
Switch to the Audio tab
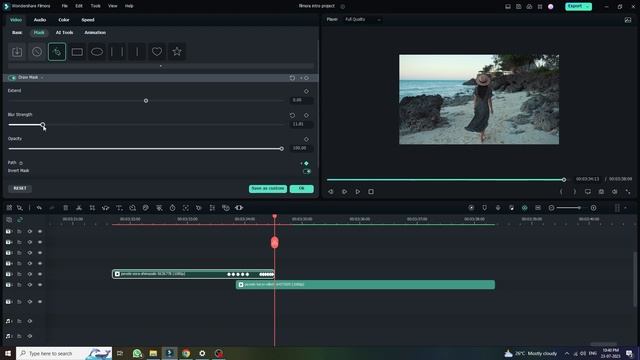point(40,20)
